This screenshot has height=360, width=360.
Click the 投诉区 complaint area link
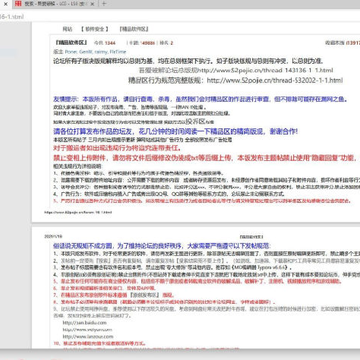(x=195, y=121)
